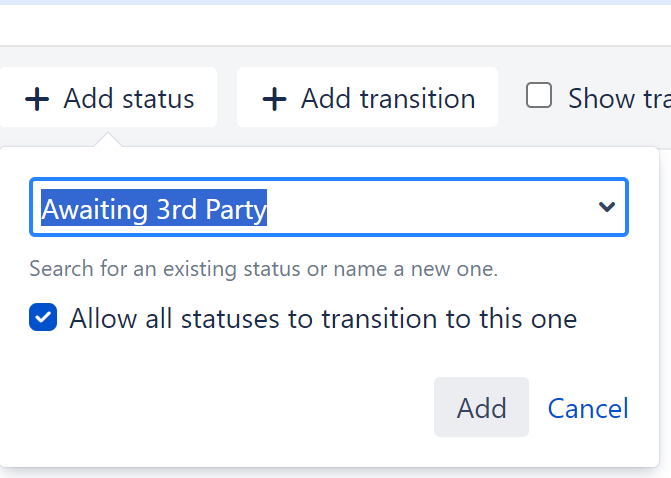671x478 pixels.
Task: Click the Add transition button label
Action: pyautogui.click(x=388, y=99)
